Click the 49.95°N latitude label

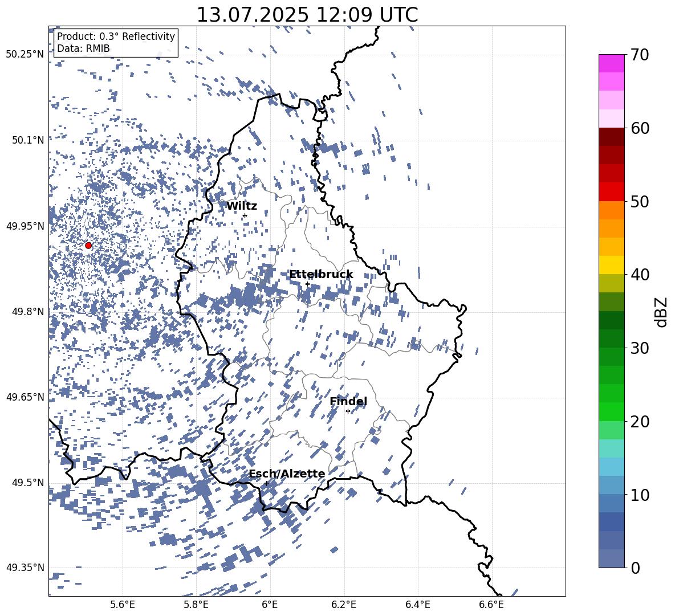point(26,226)
